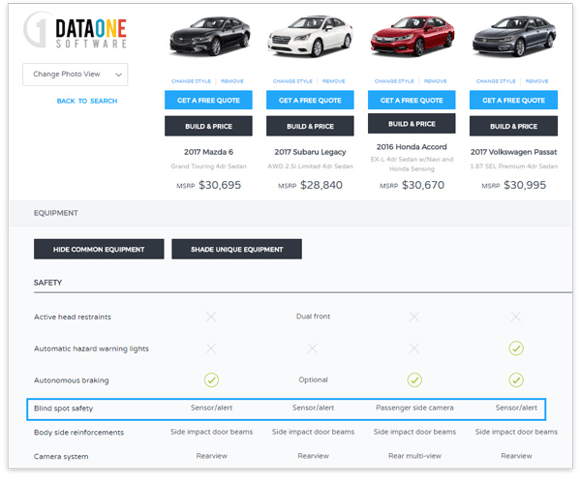Click the $30,695 MSRP price
The height and width of the screenshot is (484, 581).
(220, 185)
